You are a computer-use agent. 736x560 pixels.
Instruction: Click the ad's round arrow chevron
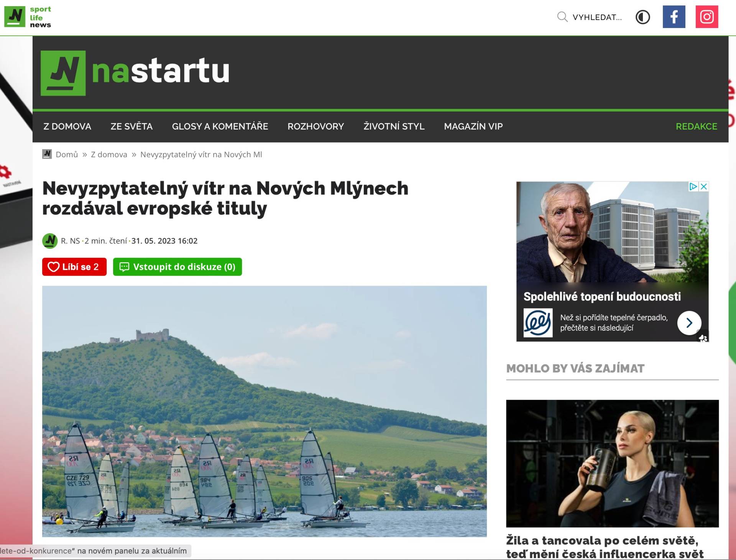[689, 323]
